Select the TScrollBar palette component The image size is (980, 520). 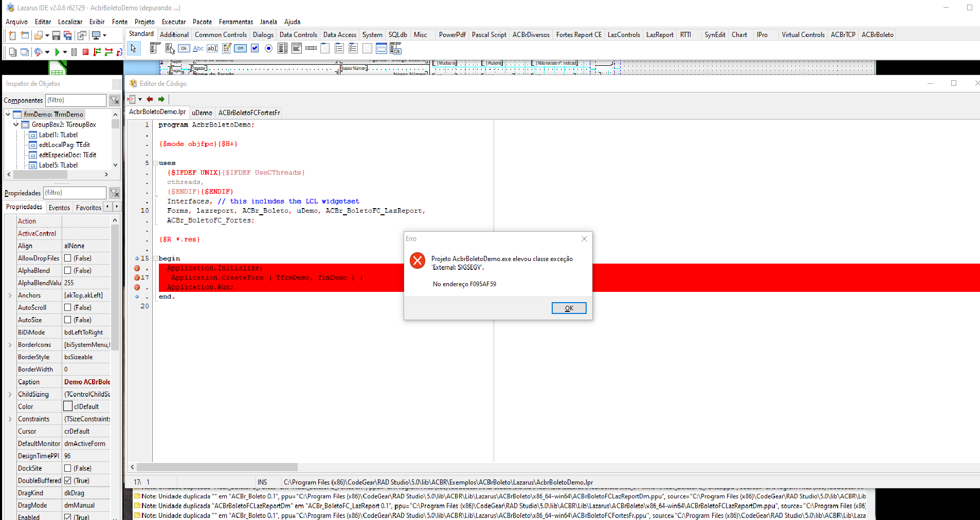coord(311,48)
